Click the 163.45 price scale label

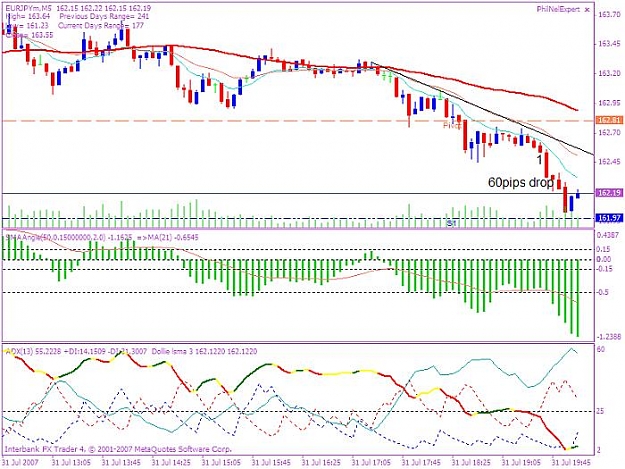coord(607,44)
